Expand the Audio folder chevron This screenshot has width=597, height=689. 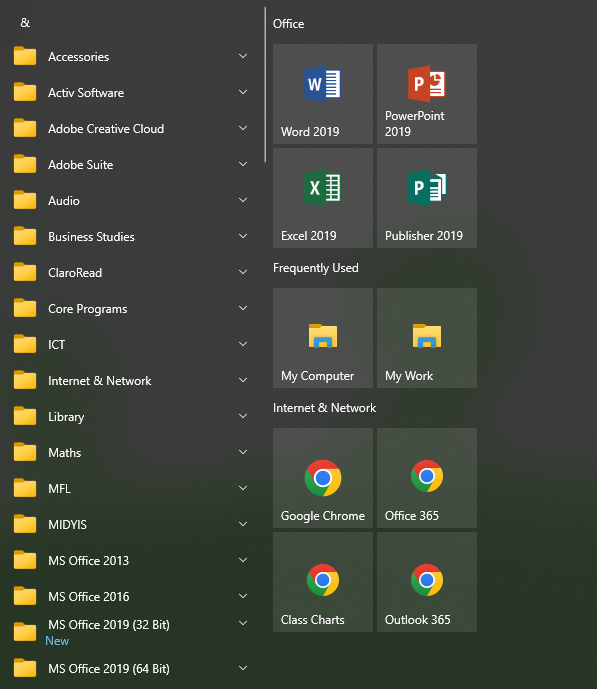click(x=243, y=200)
